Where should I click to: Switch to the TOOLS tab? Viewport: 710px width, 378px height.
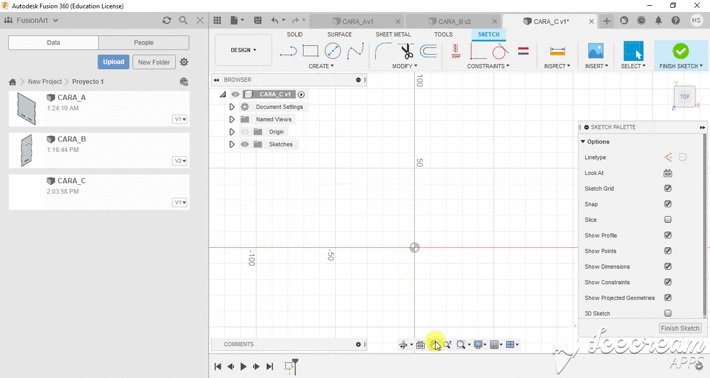(443, 34)
